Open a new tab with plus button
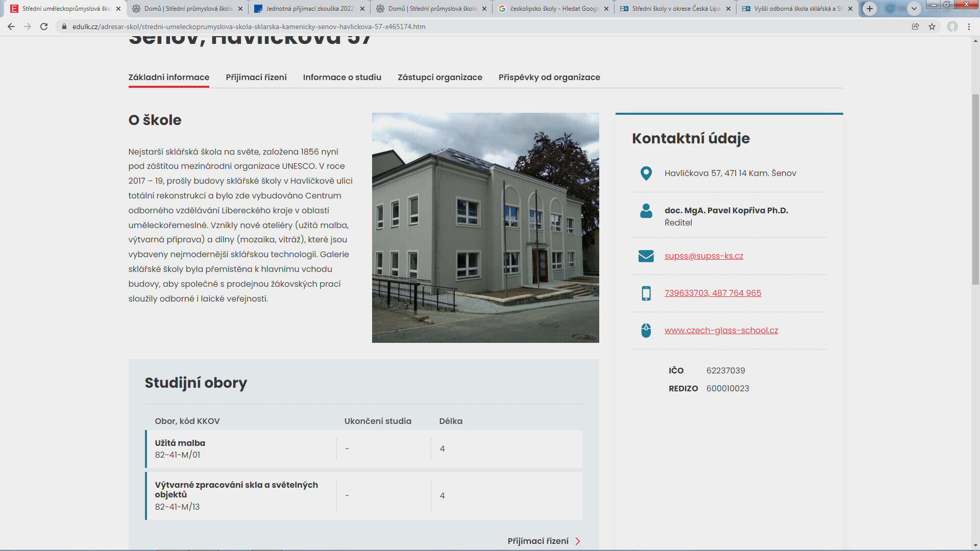This screenshot has width=980, height=551. [x=870, y=9]
